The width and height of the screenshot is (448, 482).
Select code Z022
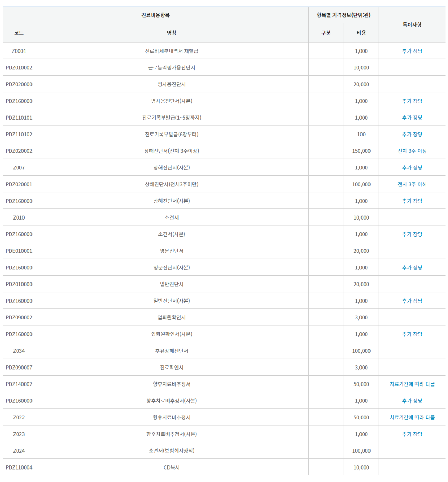click(x=19, y=417)
